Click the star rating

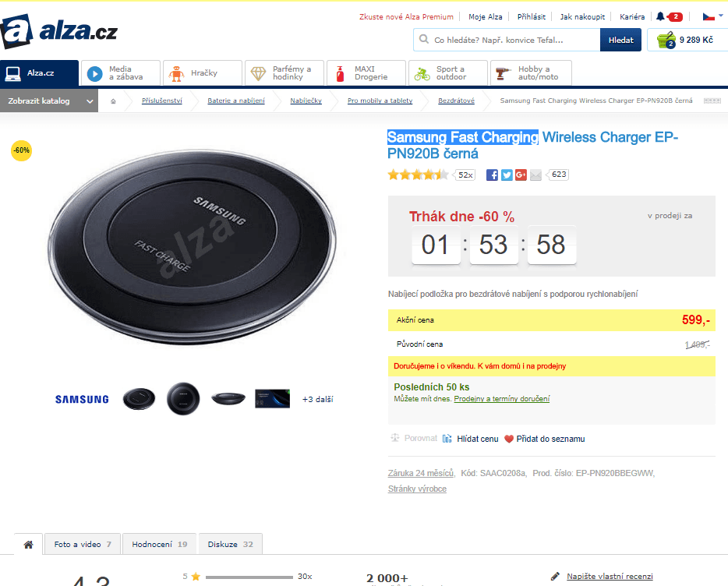point(418,175)
